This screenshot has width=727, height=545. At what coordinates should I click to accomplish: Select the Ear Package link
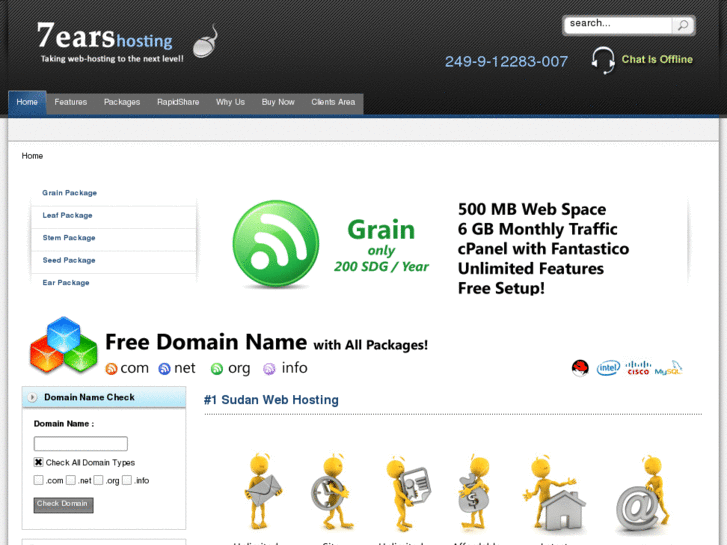click(66, 282)
